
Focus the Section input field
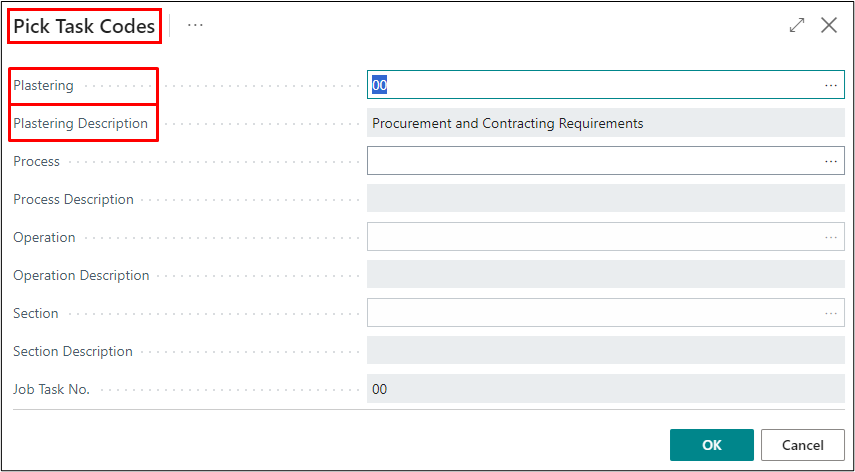tap(590, 313)
